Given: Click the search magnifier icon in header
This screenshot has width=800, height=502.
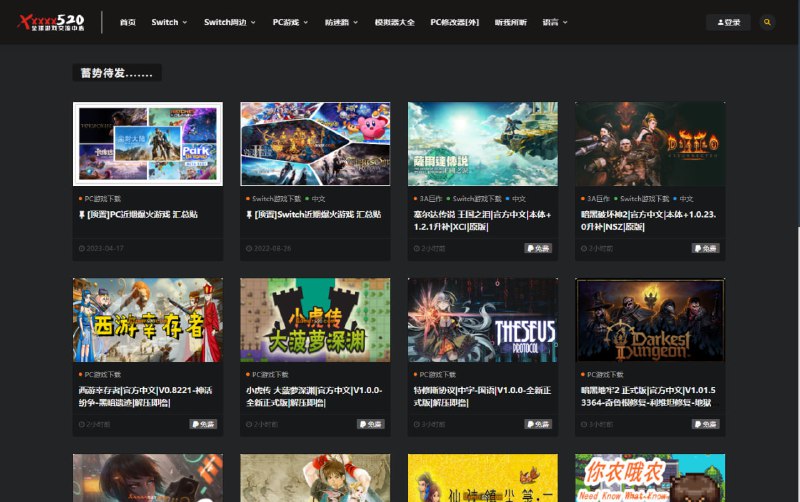Looking at the screenshot, I should (767, 22).
